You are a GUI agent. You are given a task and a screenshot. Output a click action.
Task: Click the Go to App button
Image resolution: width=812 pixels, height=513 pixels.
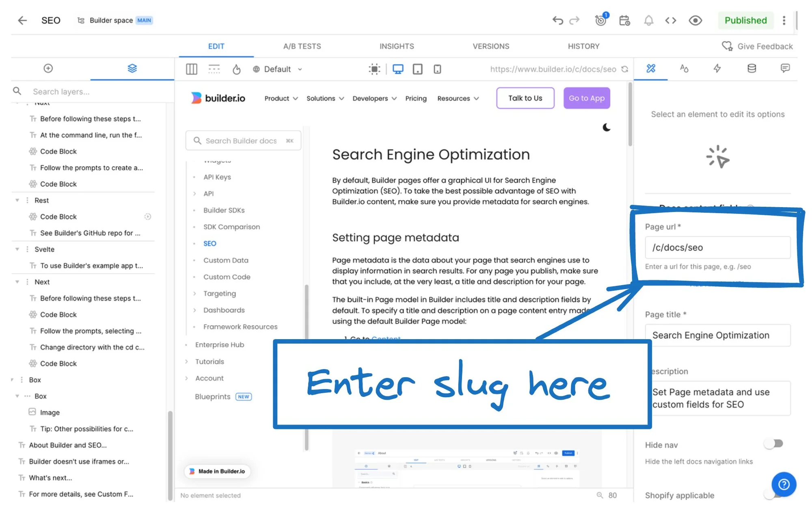coord(586,98)
